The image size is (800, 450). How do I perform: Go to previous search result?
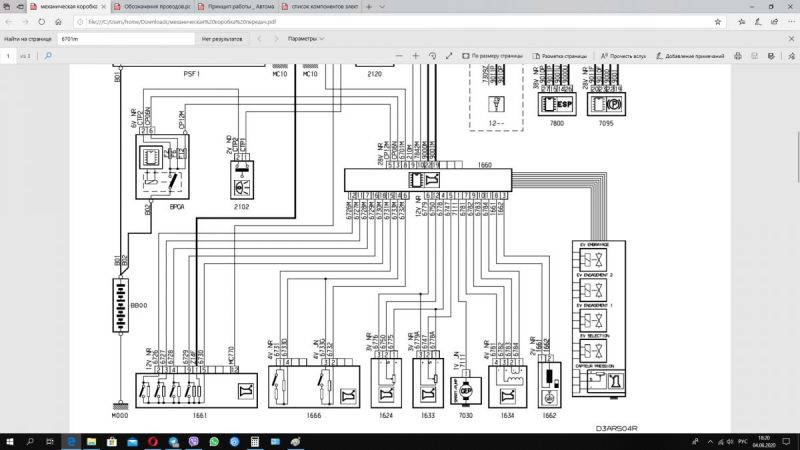pos(260,39)
